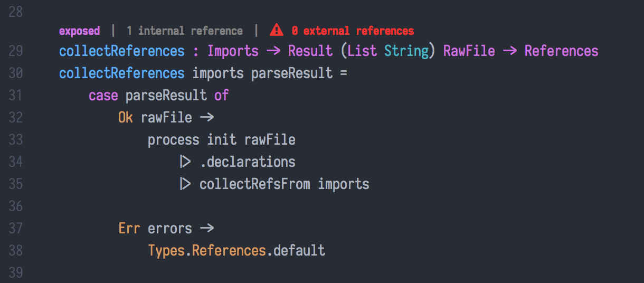644x283 pixels.
Task: Click line number 29 in gutter
Action: point(16,51)
